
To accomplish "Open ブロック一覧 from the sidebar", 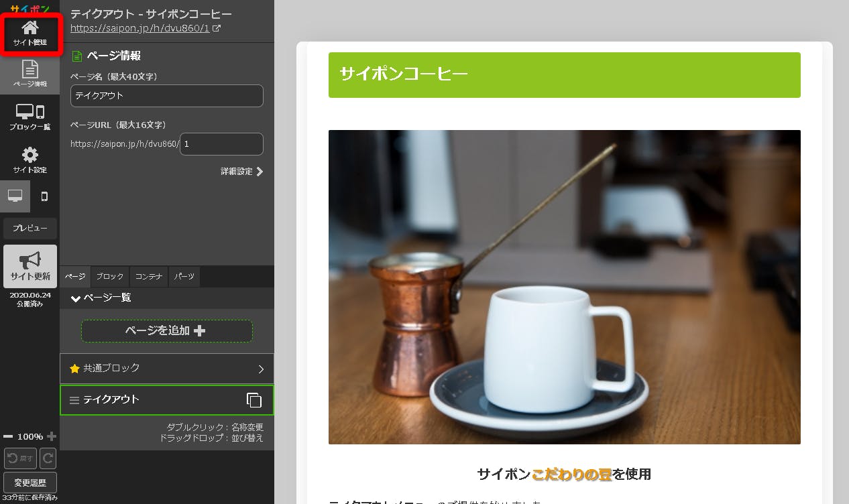I will click(x=30, y=117).
